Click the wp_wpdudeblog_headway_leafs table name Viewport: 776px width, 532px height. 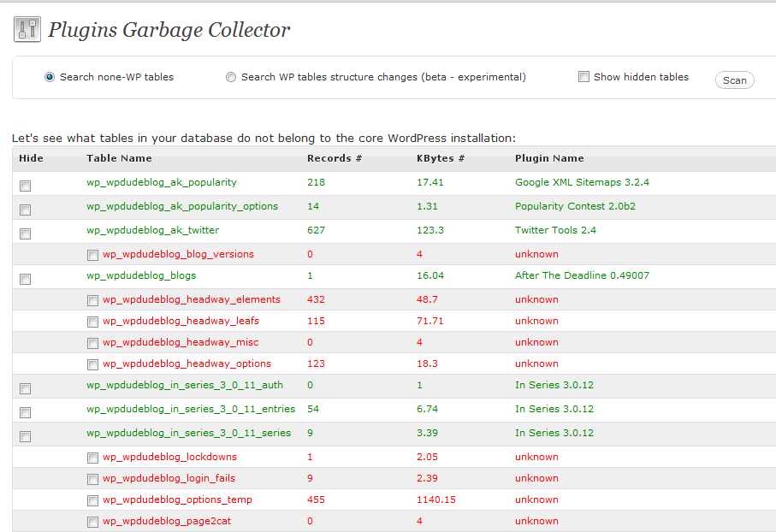[181, 322]
